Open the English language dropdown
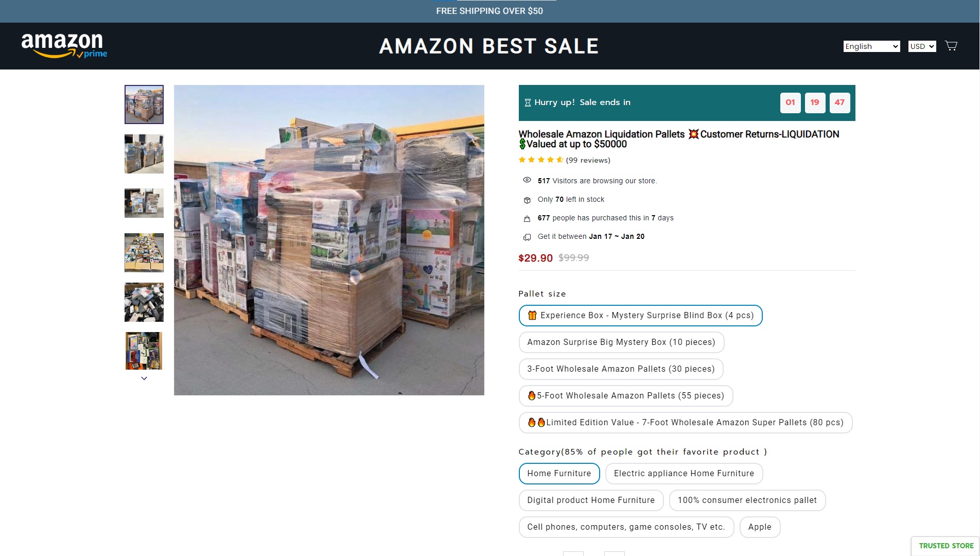The width and height of the screenshot is (980, 556). pos(871,46)
